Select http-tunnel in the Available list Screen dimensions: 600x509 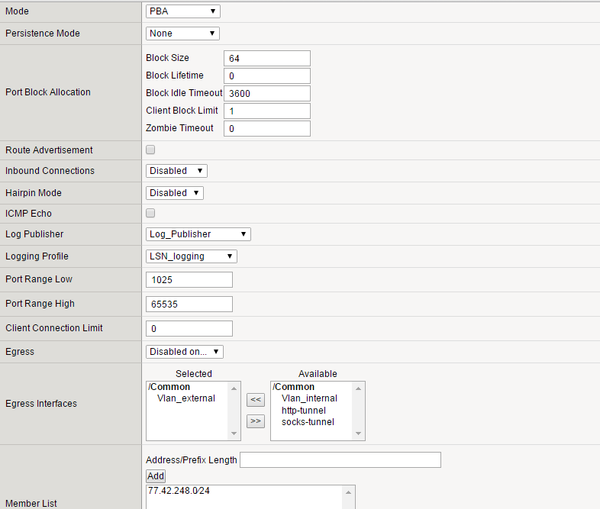(x=304, y=410)
